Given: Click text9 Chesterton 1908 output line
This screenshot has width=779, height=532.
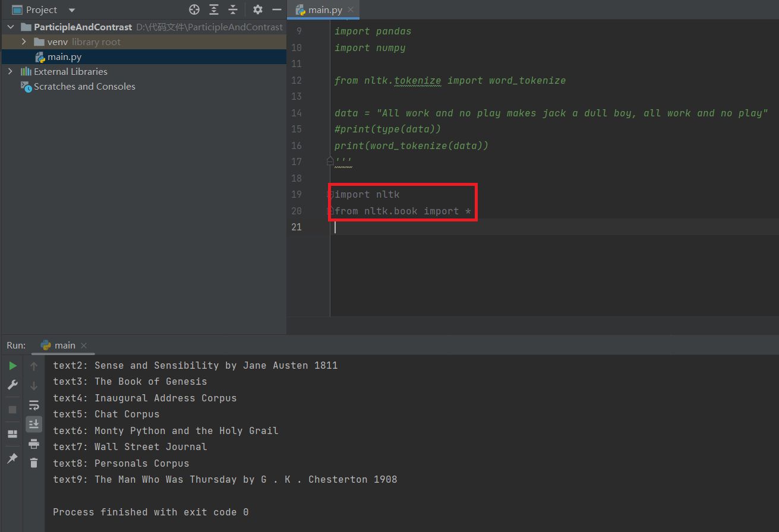Looking at the screenshot, I should 225,479.
